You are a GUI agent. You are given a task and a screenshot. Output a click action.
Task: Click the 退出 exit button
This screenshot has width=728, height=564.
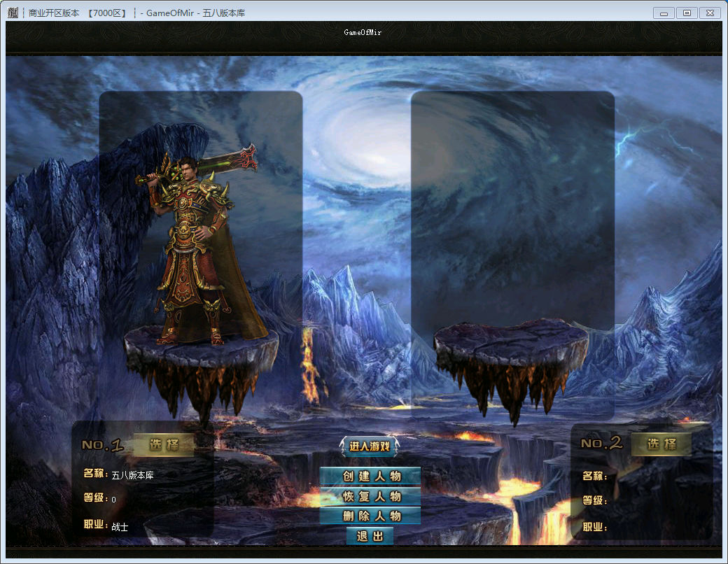tap(370, 536)
